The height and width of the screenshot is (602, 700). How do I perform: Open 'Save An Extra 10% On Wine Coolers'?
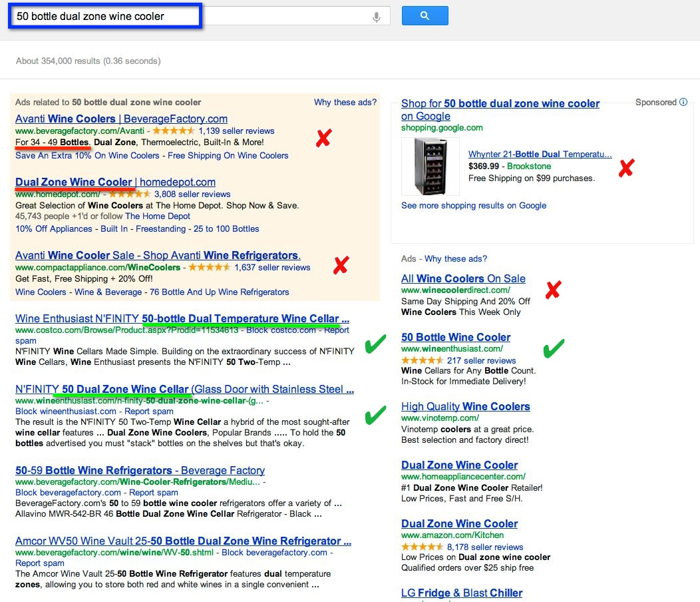click(87, 156)
